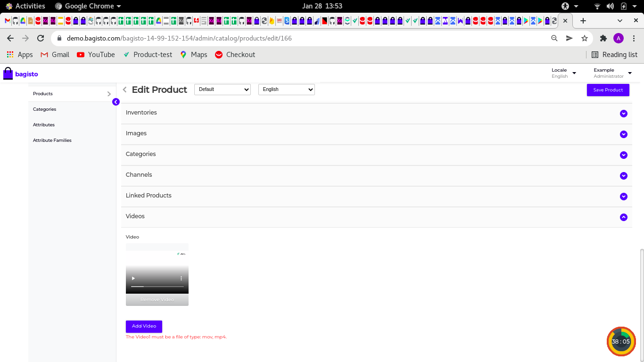Collapse the sidebar with the purple chevron
Image resolution: width=644 pixels, height=362 pixels.
(x=116, y=102)
